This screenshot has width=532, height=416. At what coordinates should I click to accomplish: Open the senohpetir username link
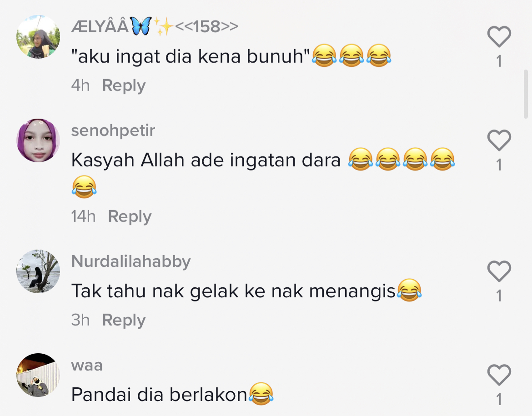[113, 130]
